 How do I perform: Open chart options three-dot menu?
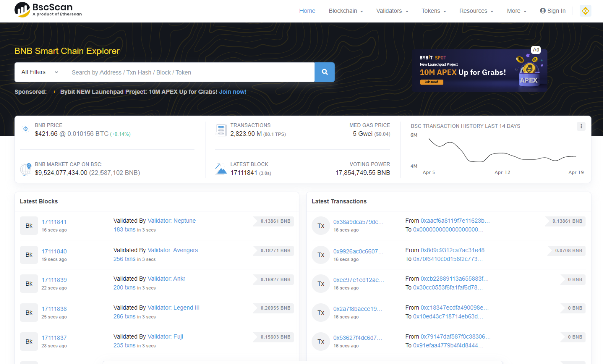pyautogui.click(x=581, y=126)
